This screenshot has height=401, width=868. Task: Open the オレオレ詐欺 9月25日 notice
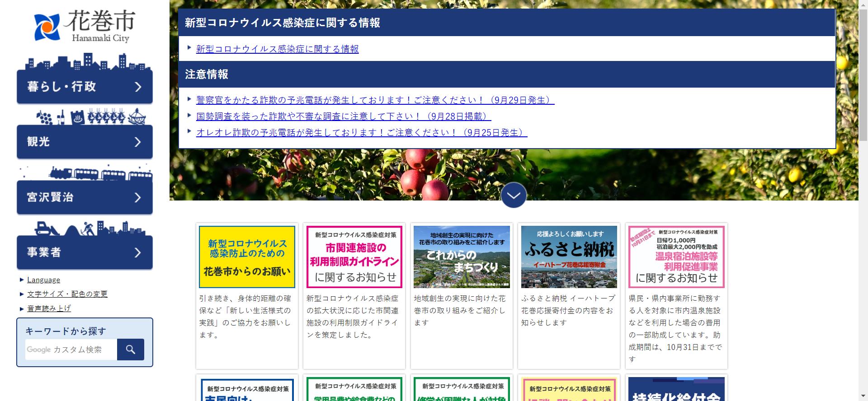pyautogui.click(x=362, y=132)
